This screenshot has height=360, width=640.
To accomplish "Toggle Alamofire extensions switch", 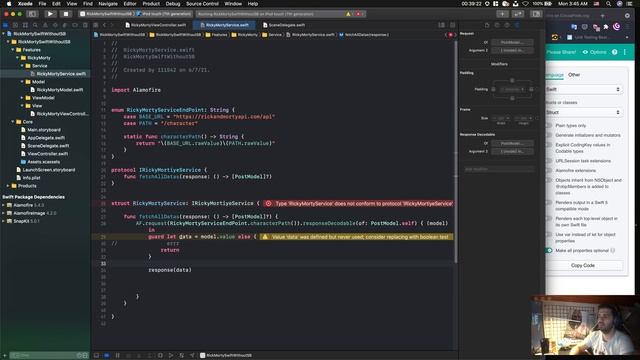I will click(549, 170).
